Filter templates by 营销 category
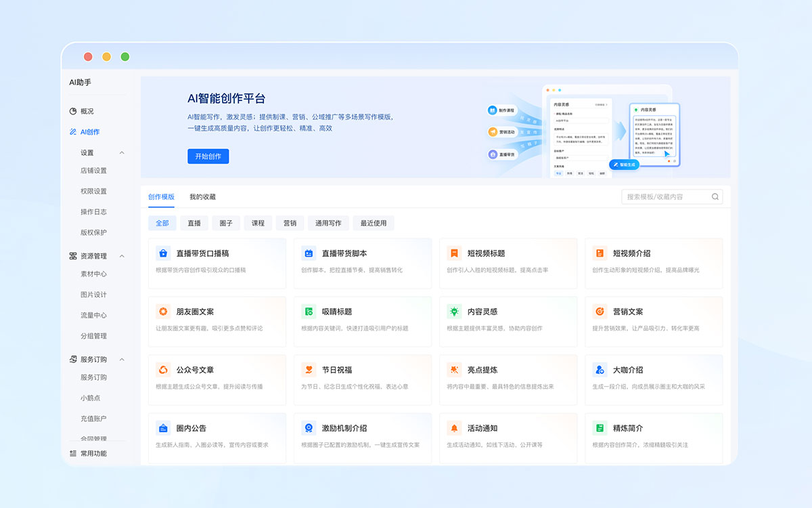The height and width of the screenshot is (508, 812). click(290, 222)
